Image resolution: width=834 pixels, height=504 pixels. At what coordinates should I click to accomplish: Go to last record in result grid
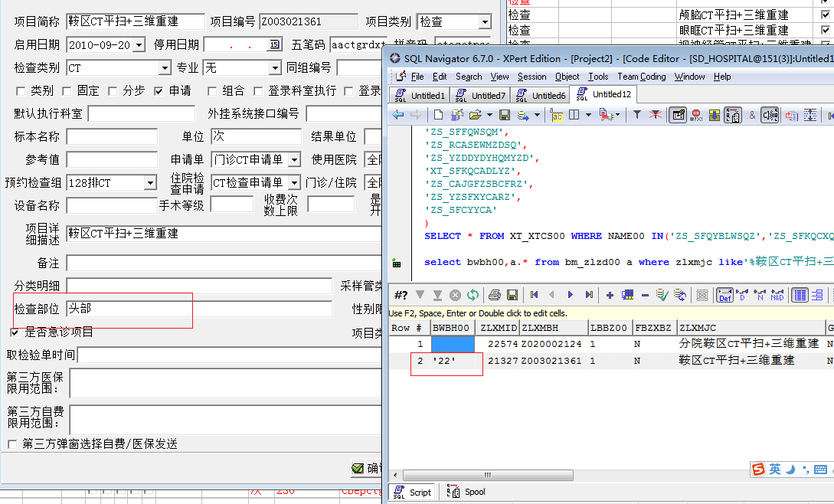coord(589,295)
